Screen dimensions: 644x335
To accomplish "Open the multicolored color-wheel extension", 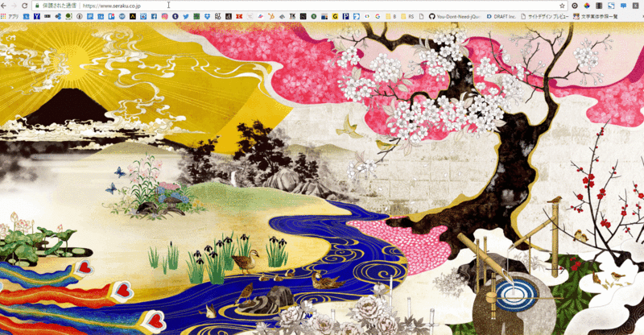I will click(x=587, y=6).
